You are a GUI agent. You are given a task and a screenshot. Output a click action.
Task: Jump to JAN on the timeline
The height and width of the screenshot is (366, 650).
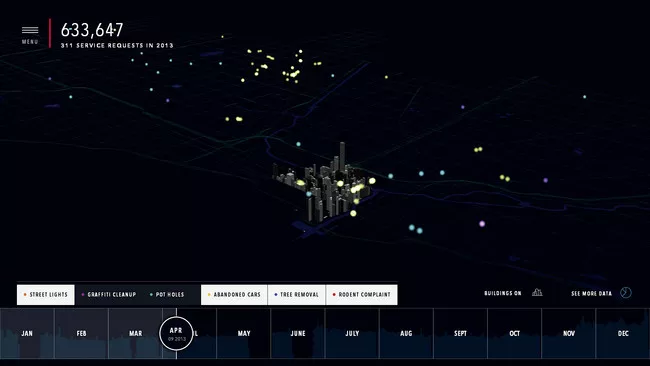pyautogui.click(x=27, y=333)
